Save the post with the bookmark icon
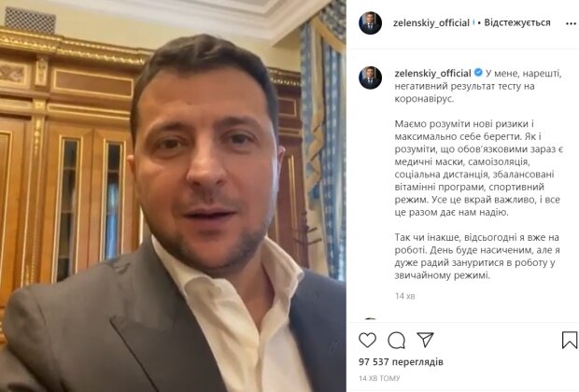Image resolution: width=579 pixels, height=392 pixels. pyautogui.click(x=570, y=340)
